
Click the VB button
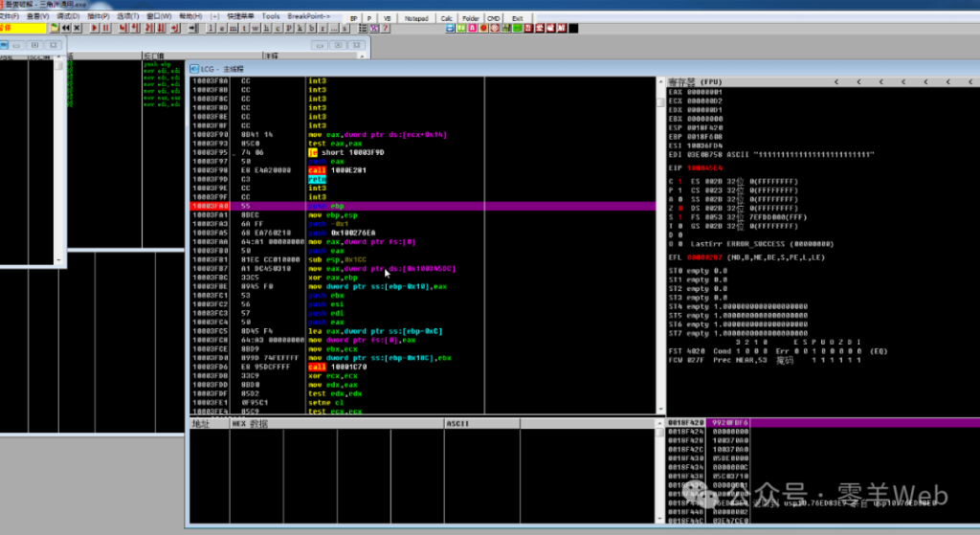[x=387, y=18]
